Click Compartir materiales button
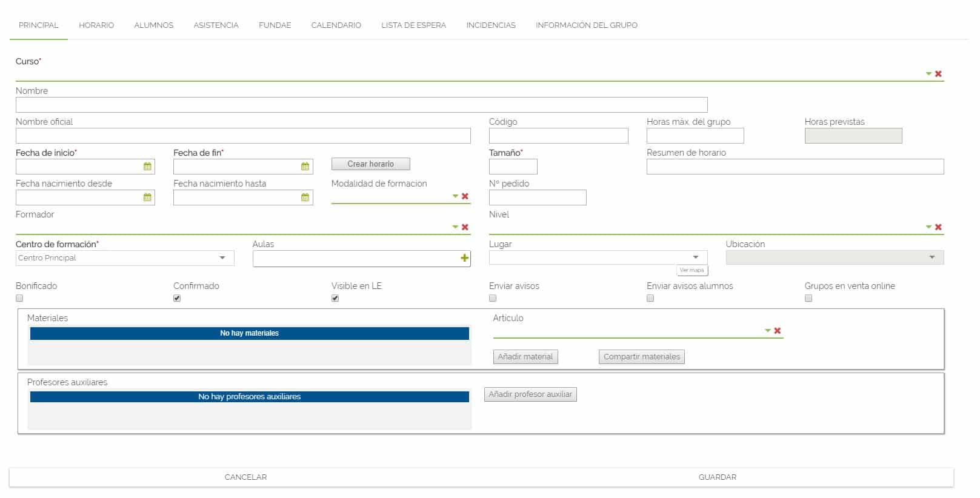The width and height of the screenshot is (980, 498). [642, 357]
